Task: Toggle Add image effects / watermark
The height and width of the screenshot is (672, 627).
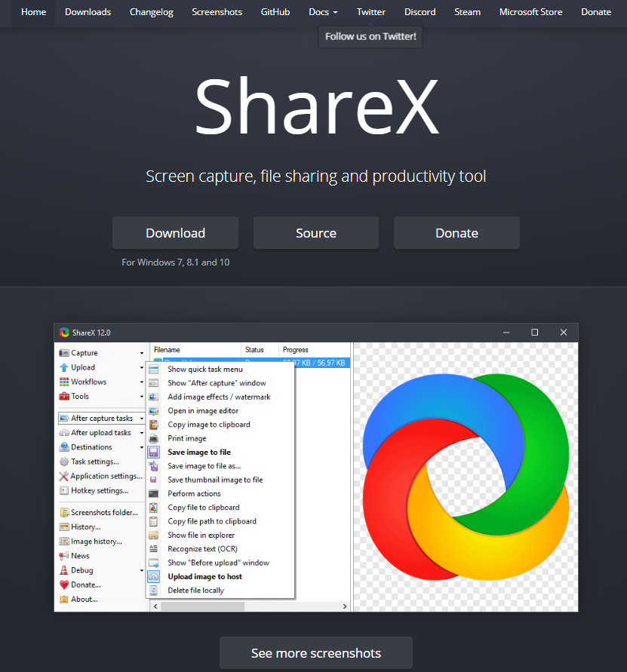Action: (220, 397)
